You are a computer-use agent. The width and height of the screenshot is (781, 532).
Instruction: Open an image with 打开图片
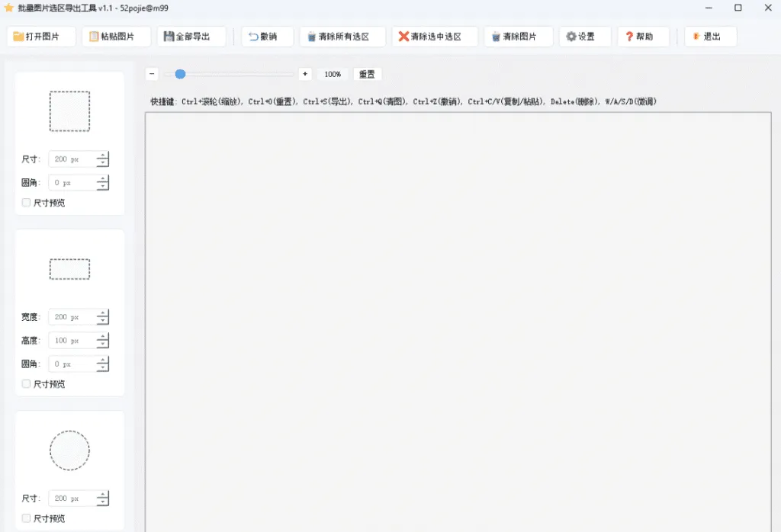[x=40, y=36]
